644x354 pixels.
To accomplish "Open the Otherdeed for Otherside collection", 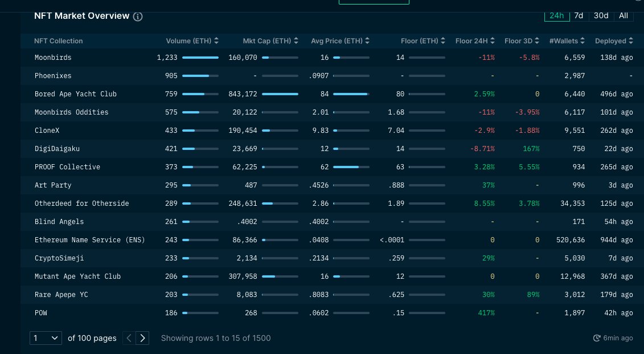I will coord(82,203).
